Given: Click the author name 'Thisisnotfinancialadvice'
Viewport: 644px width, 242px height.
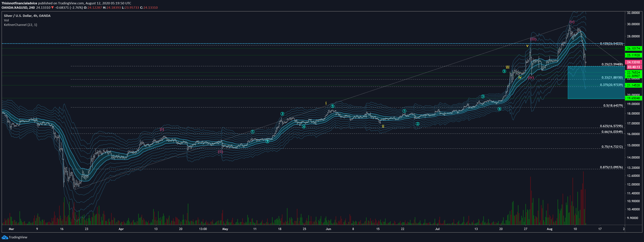Looking at the screenshot, I should (x=19, y=3).
